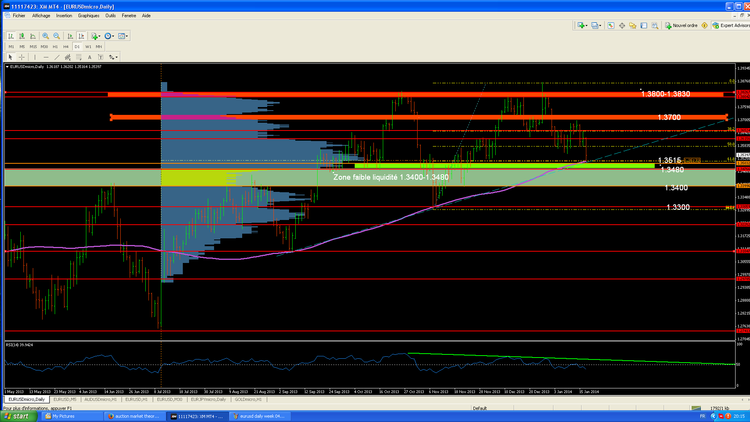The height and width of the screenshot is (422, 750).
Task: Open the chart templates dropdown
Action: click(x=124, y=36)
